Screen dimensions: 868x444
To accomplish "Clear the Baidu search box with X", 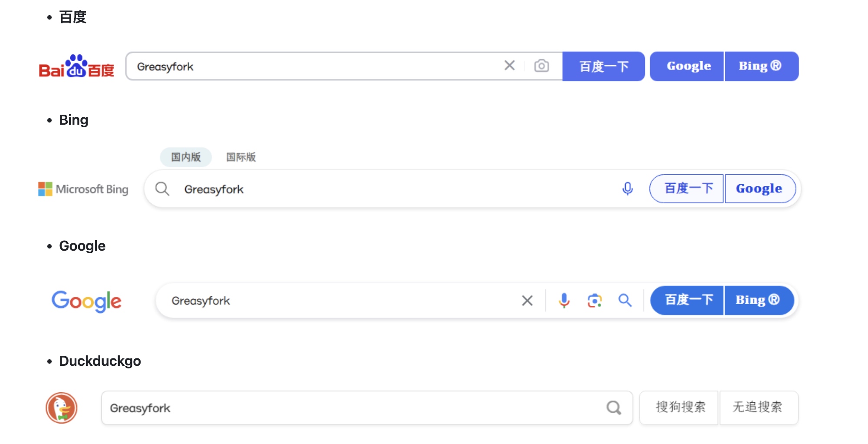I will click(x=510, y=66).
